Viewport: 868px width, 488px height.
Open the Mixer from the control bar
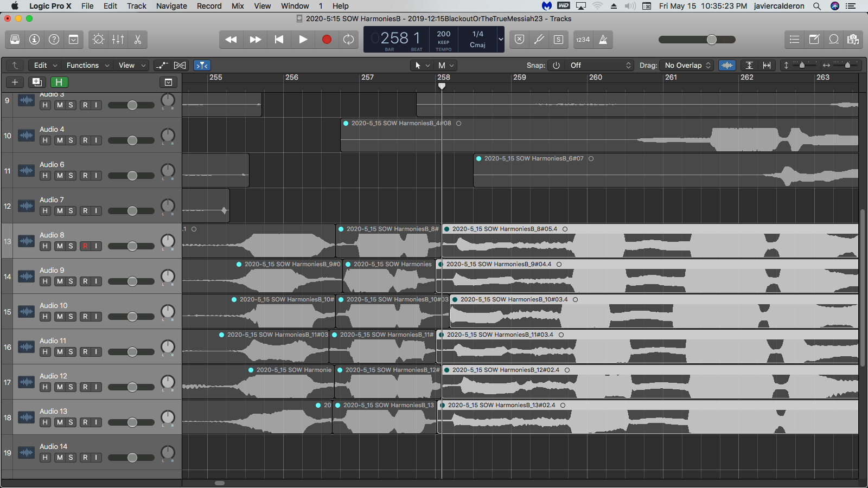coord(118,40)
